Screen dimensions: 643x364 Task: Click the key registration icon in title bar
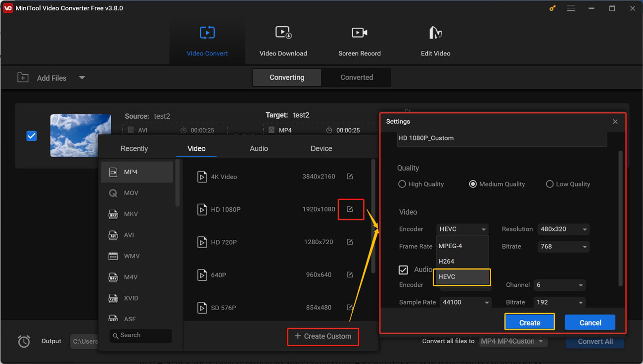553,8
